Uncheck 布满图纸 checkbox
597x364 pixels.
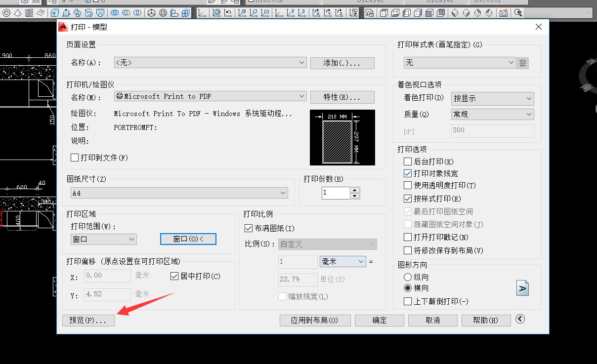[249, 228]
